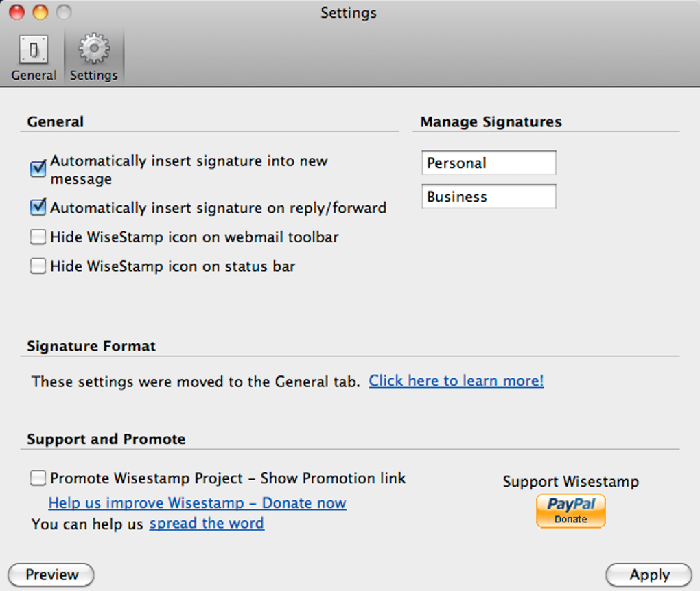Click the Manage Signatures section heading
Viewport: 700px width, 591px height.
[491, 121]
